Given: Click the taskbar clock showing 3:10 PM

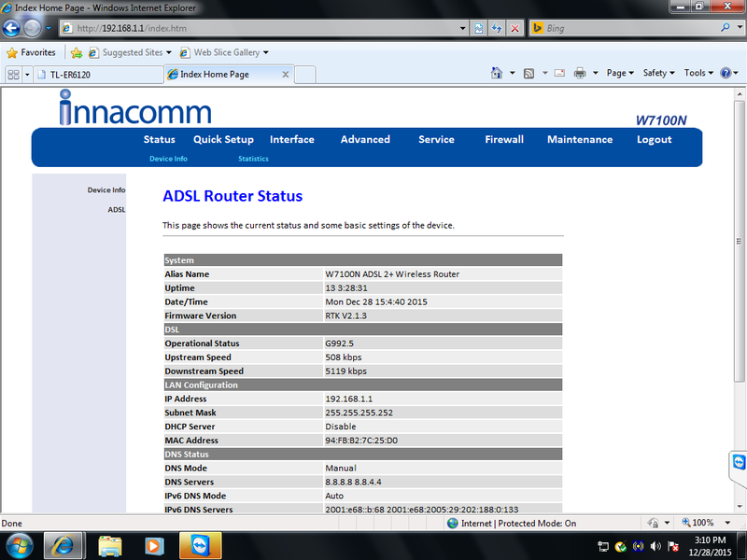Looking at the screenshot, I should [710, 546].
